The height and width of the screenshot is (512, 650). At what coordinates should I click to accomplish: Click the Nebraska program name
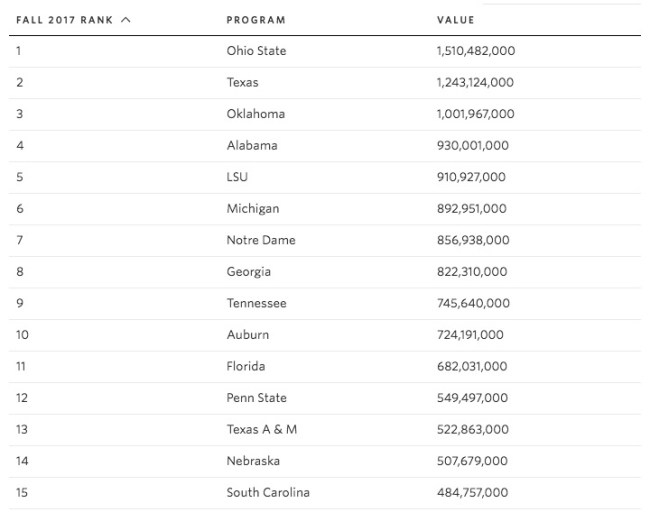pyautogui.click(x=253, y=461)
